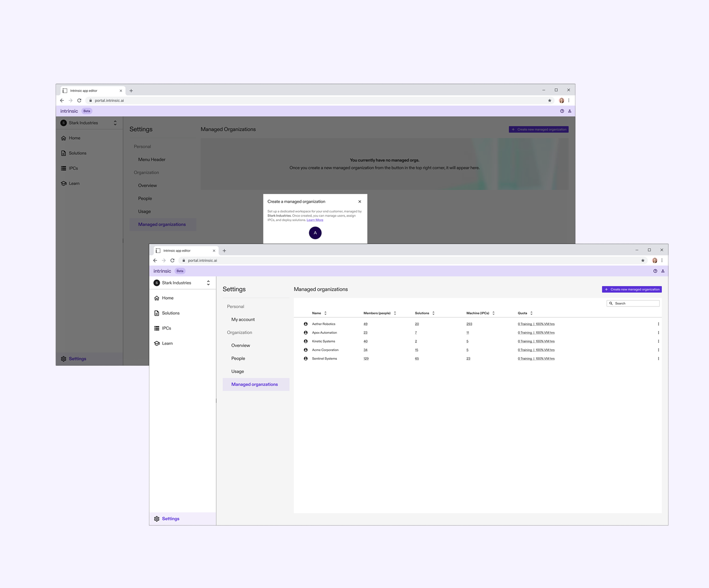Open browser profile avatar in toolbar

(654, 260)
